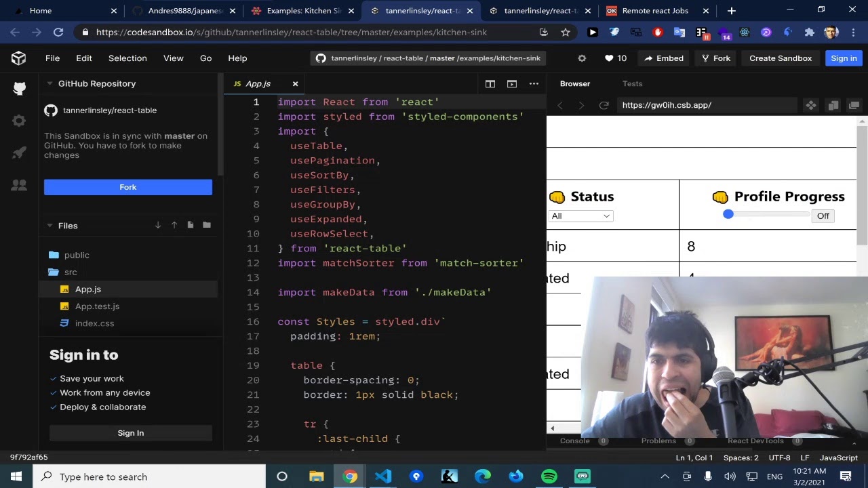Bookmark this page with star icon

[x=566, y=32]
